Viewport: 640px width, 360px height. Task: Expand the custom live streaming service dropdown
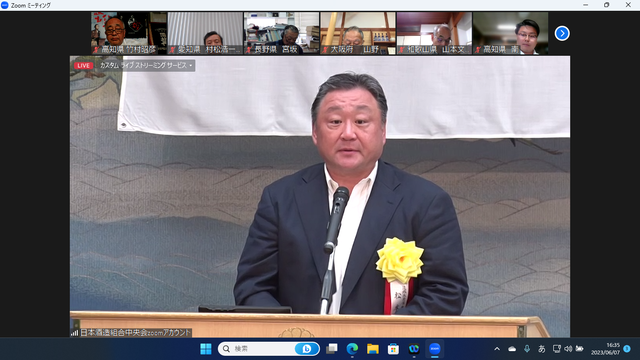[x=146, y=65]
